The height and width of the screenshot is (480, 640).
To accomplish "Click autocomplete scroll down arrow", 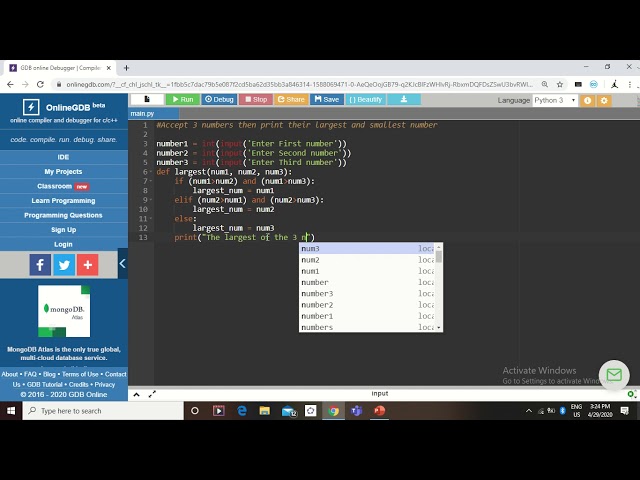I will 439,328.
